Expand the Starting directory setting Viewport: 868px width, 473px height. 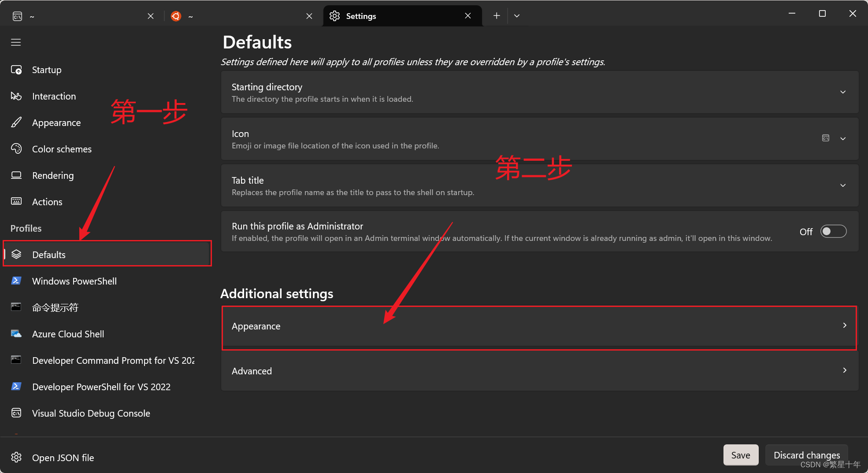(843, 92)
